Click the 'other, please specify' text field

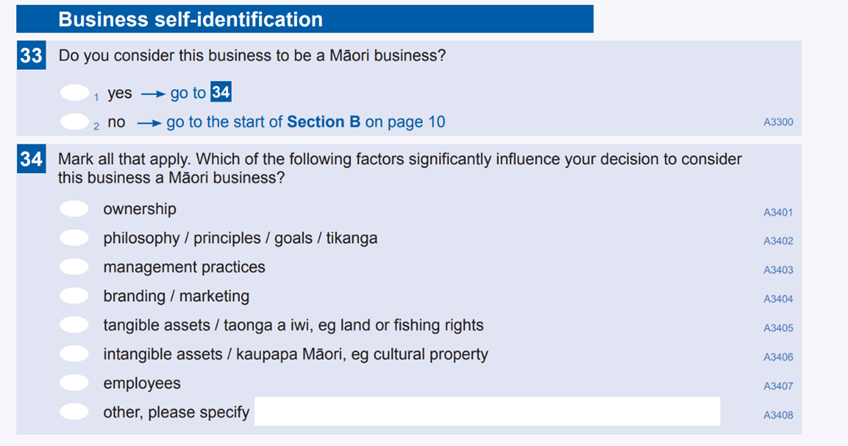pos(487,411)
